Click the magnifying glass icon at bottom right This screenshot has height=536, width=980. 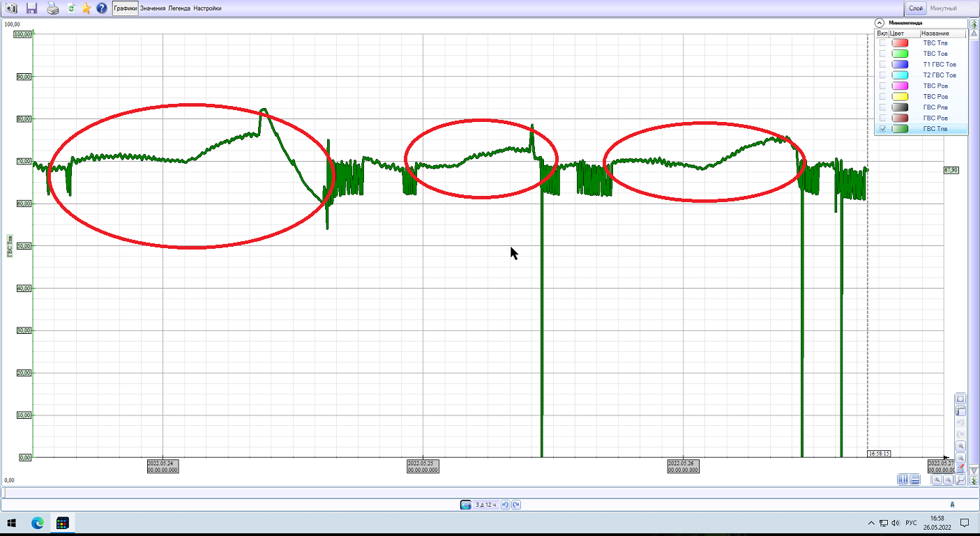coord(960,480)
